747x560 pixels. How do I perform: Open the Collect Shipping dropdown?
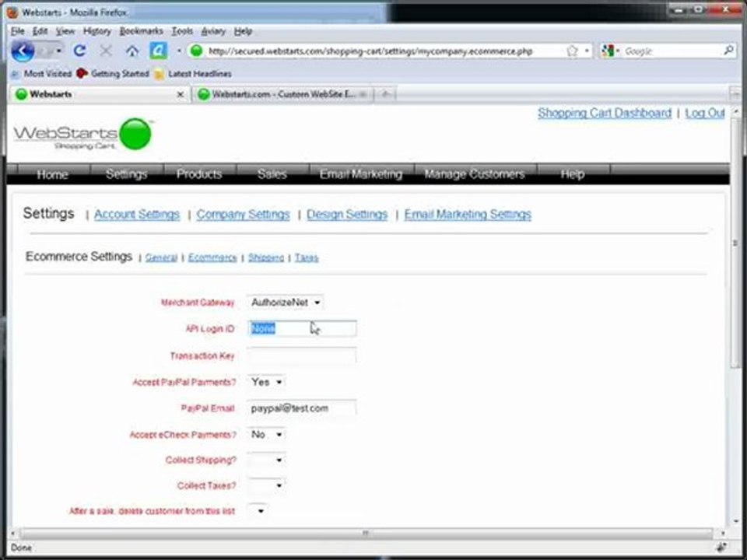[x=266, y=460]
